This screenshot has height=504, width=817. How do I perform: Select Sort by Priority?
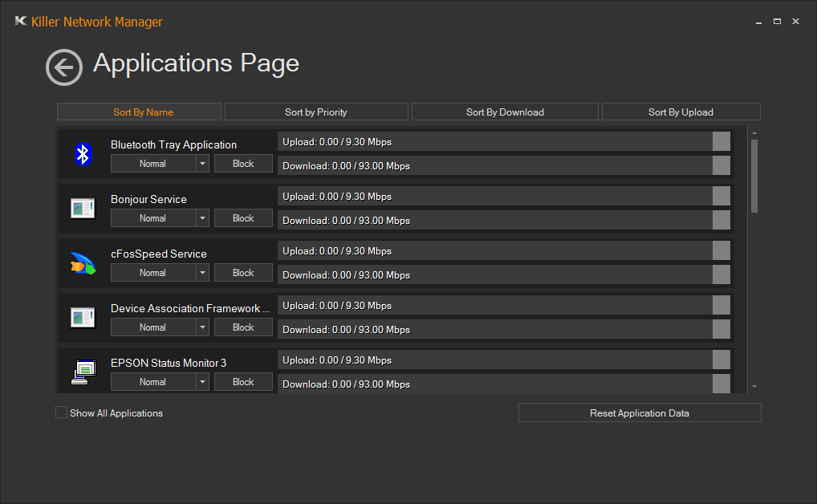coord(316,112)
